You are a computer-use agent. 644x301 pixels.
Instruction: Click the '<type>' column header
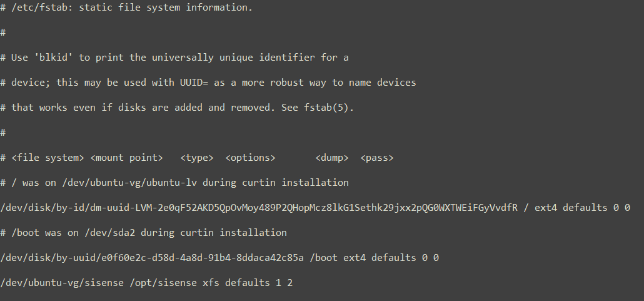(x=197, y=158)
